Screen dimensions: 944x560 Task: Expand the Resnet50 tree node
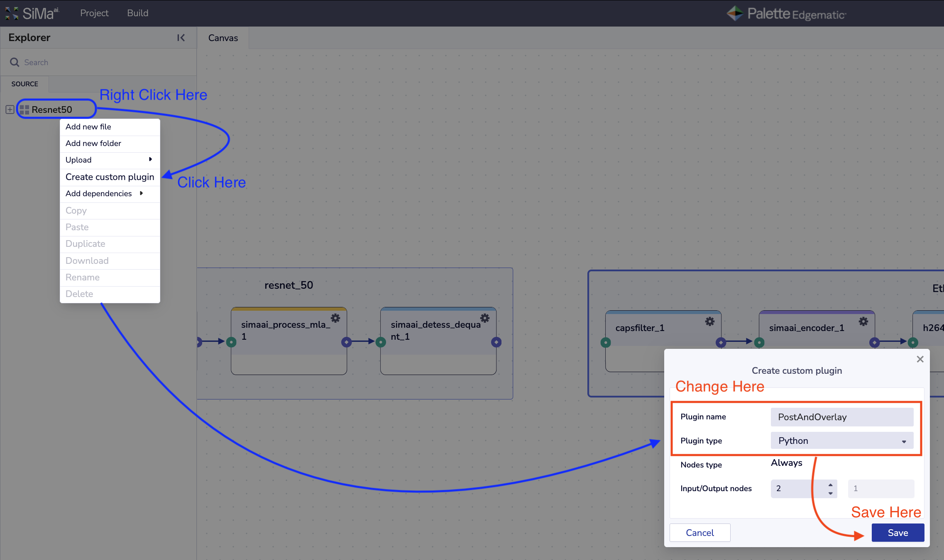[x=10, y=110]
